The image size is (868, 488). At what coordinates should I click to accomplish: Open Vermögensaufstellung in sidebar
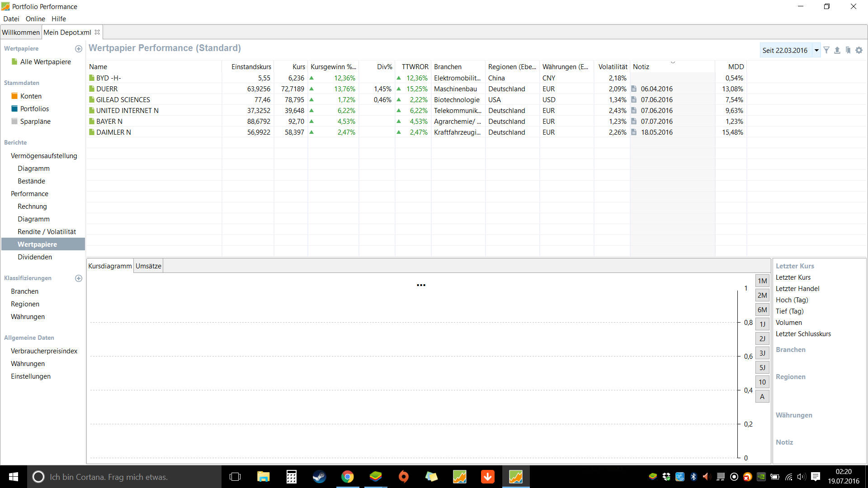click(x=44, y=156)
